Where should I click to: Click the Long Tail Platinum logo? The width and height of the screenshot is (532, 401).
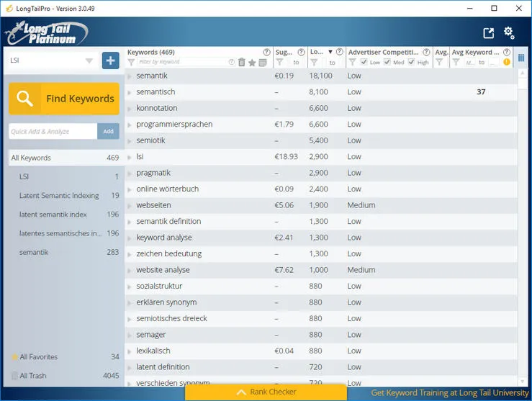point(47,33)
